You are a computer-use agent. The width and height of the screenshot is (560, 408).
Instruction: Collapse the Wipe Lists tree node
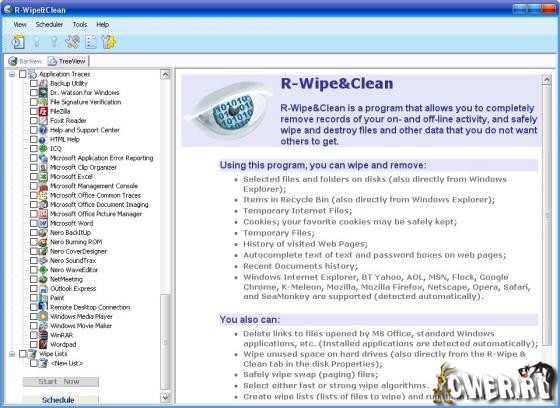pos(12,354)
